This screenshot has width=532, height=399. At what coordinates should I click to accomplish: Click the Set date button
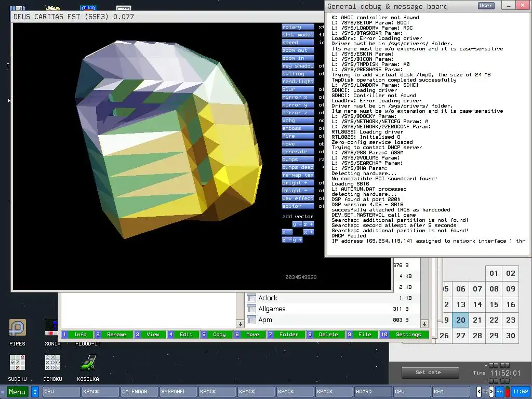pos(430,372)
